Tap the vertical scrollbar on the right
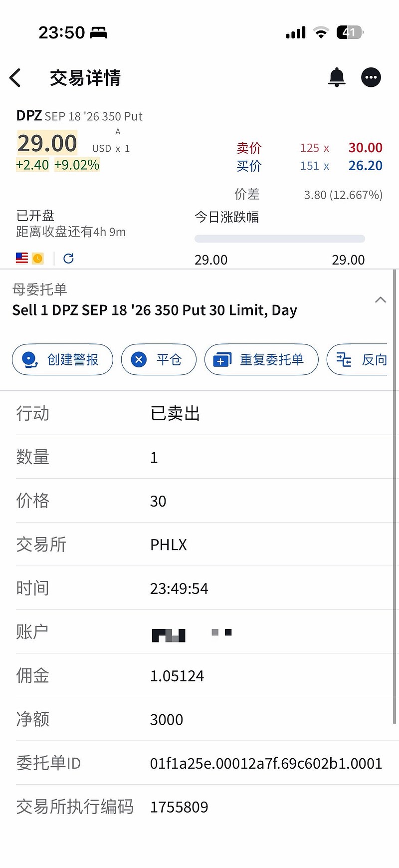This screenshot has height=868, width=399. (395, 499)
